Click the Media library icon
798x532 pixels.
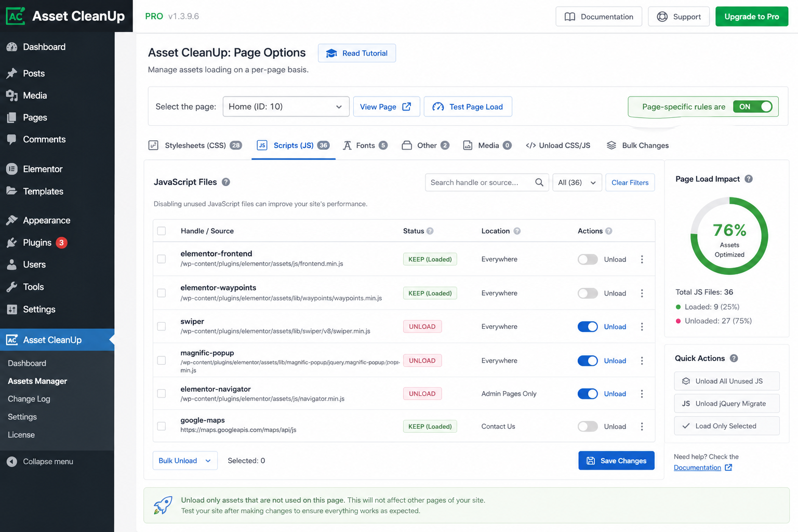click(12, 96)
